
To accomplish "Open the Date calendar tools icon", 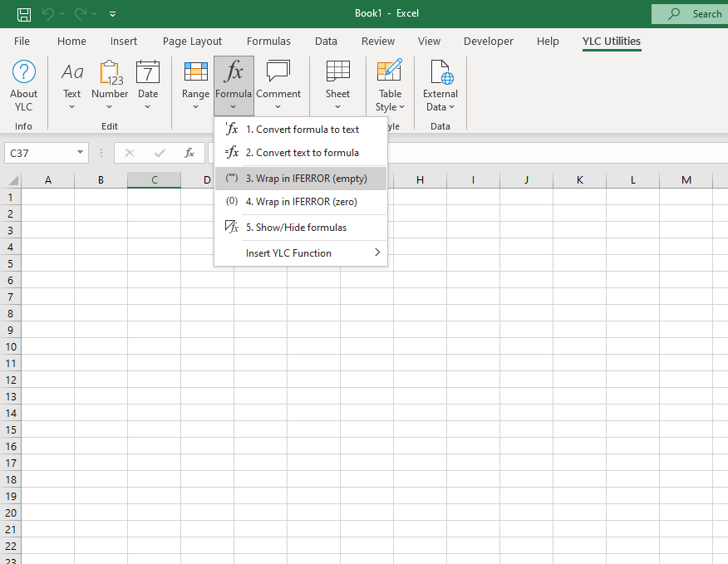I will [148, 73].
